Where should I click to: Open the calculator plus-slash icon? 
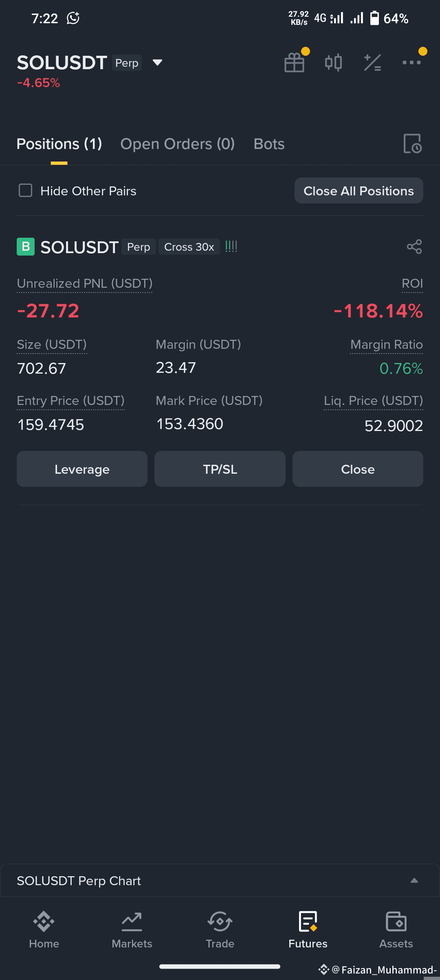(x=372, y=63)
